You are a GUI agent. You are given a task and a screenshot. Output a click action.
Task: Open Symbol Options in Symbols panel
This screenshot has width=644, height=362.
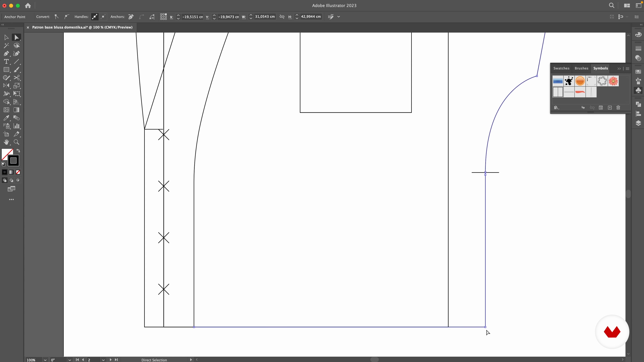pyautogui.click(x=601, y=108)
